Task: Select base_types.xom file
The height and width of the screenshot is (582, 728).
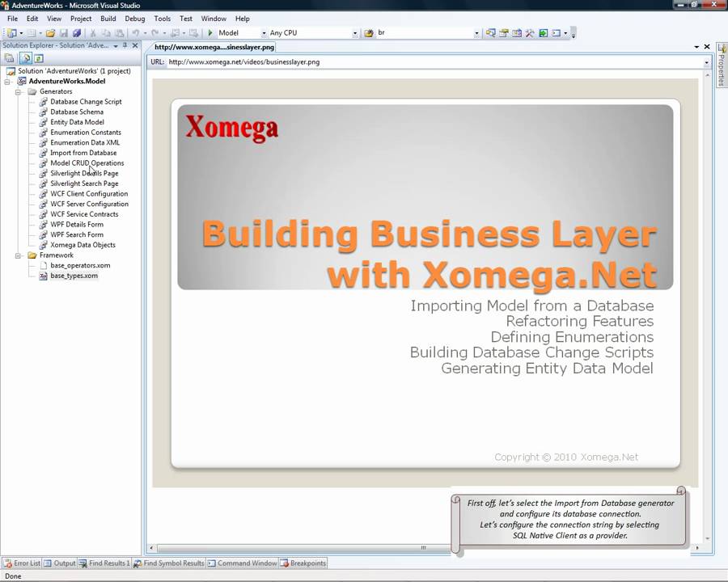Action: click(74, 276)
